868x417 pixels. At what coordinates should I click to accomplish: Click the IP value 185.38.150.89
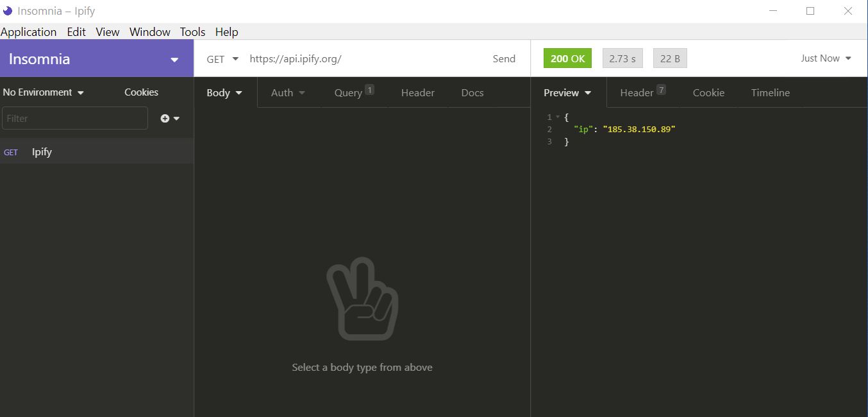click(x=639, y=130)
